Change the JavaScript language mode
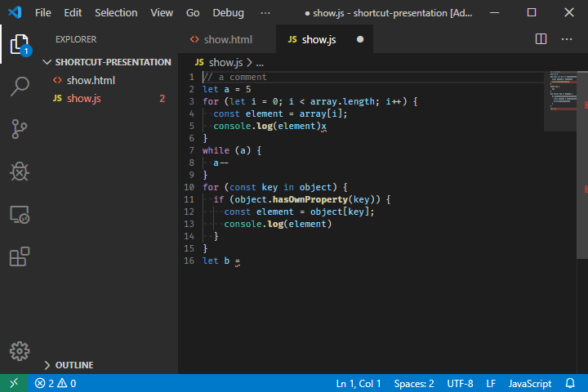The image size is (588, 392). click(530, 383)
